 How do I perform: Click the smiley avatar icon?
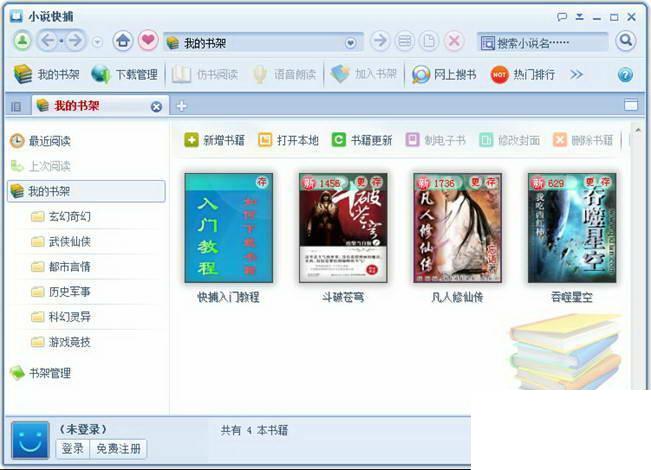pos(30,440)
